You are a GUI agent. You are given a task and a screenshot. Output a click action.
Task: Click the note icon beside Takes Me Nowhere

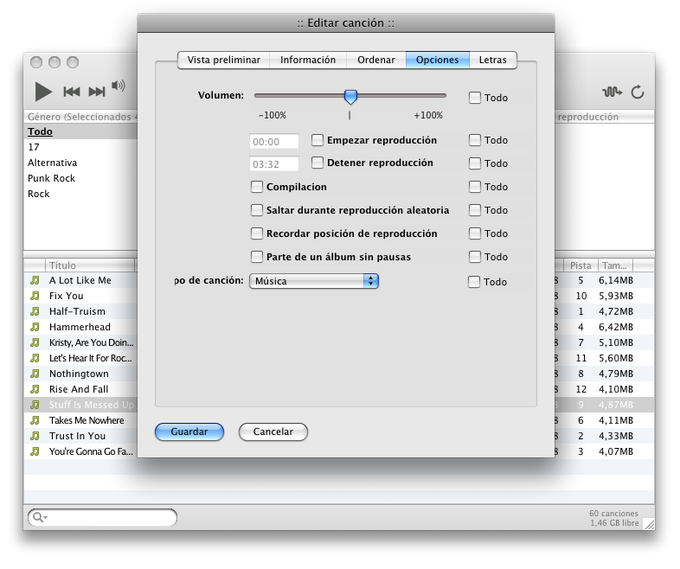click(x=35, y=420)
